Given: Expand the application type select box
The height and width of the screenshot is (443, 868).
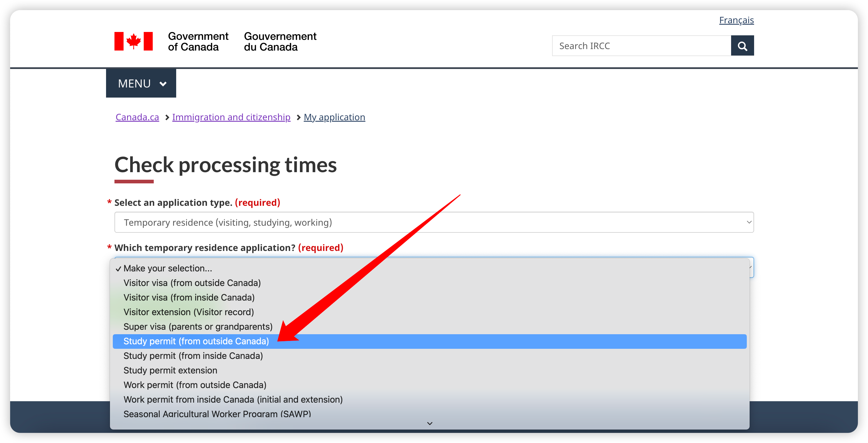Looking at the screenshot, I should pyautogui.click(x=434, y=222).
